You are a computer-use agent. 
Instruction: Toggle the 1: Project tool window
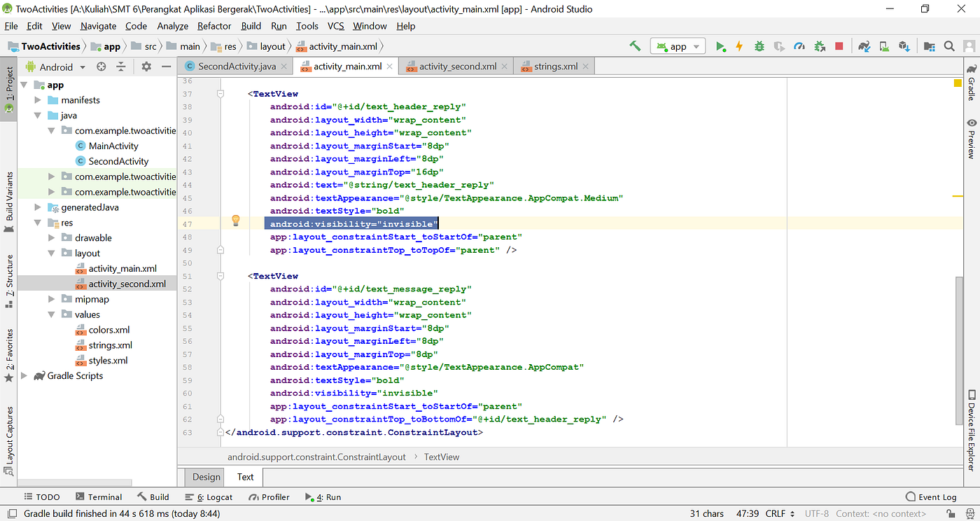[x=9, y=90]
